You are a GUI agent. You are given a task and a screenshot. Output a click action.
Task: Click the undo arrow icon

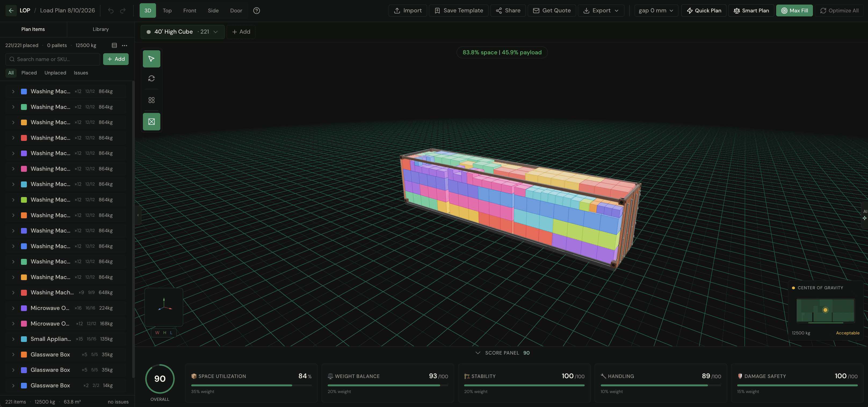pos(111,10)
